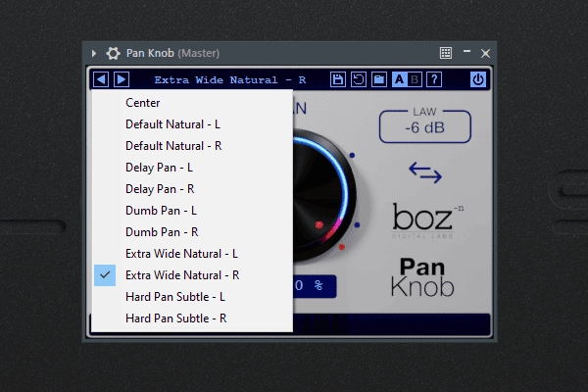Image resolution: width=588 pixels, height=392 pixels.
Task: Pick Hard Pan Subtle - R preset
Action: pos(192,318)
